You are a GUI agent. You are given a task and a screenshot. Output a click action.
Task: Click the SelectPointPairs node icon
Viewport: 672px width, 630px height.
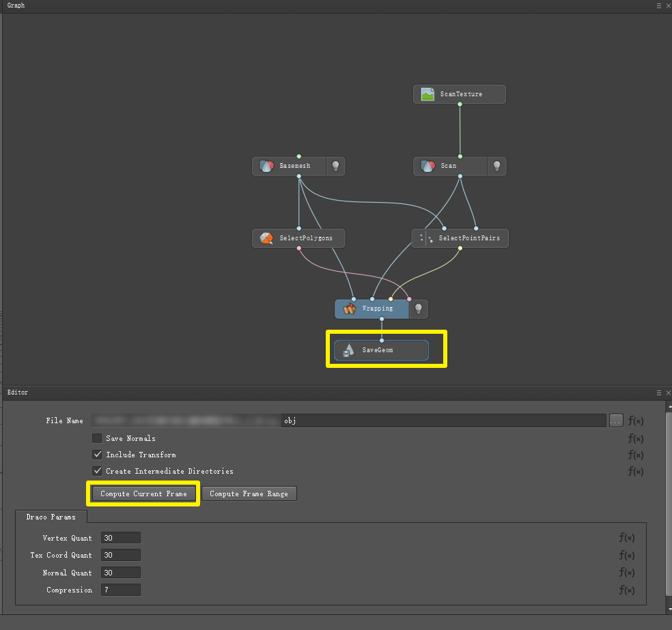[426, 238]
